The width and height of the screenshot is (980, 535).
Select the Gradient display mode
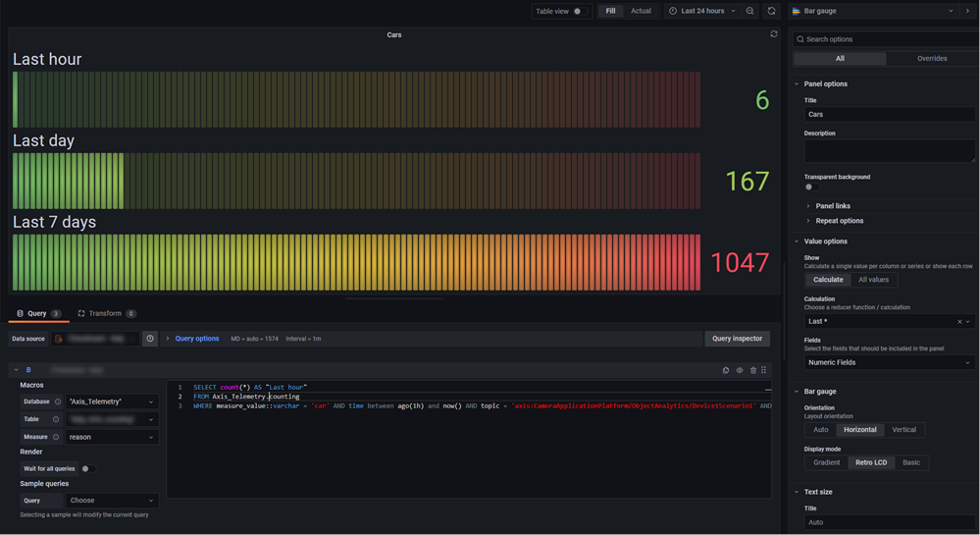[x=826, y=463]
